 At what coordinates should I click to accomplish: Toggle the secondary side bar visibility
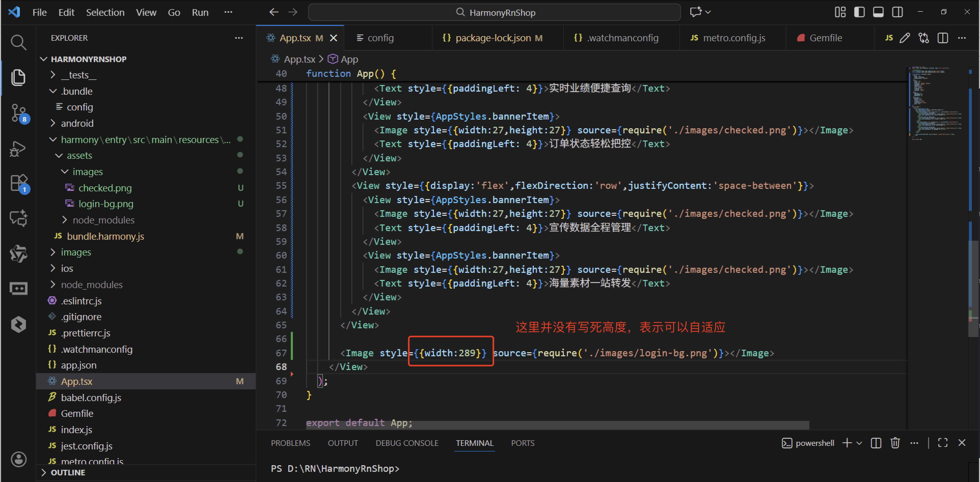[897, 12]
